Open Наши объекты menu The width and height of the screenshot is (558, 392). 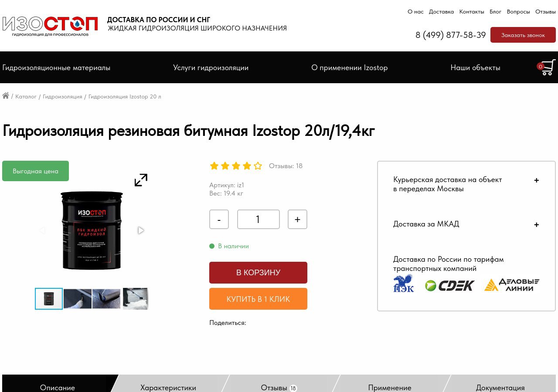point(476,68)
